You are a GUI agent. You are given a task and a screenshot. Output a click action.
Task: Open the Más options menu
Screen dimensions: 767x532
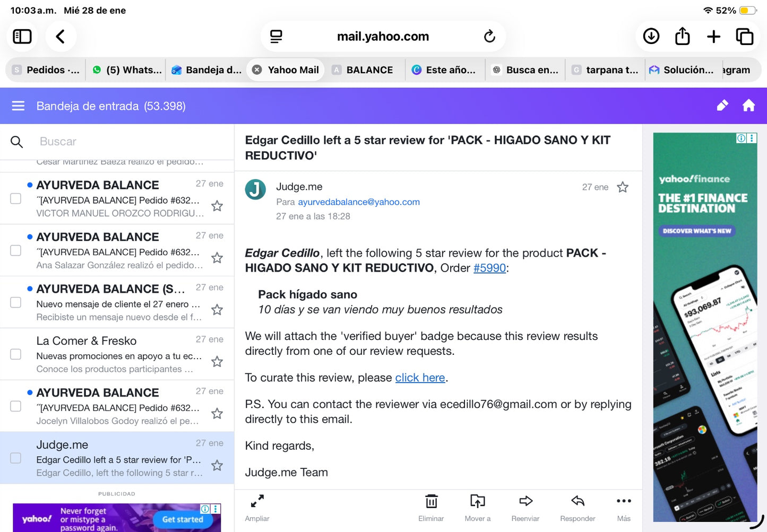pos(624,508)
